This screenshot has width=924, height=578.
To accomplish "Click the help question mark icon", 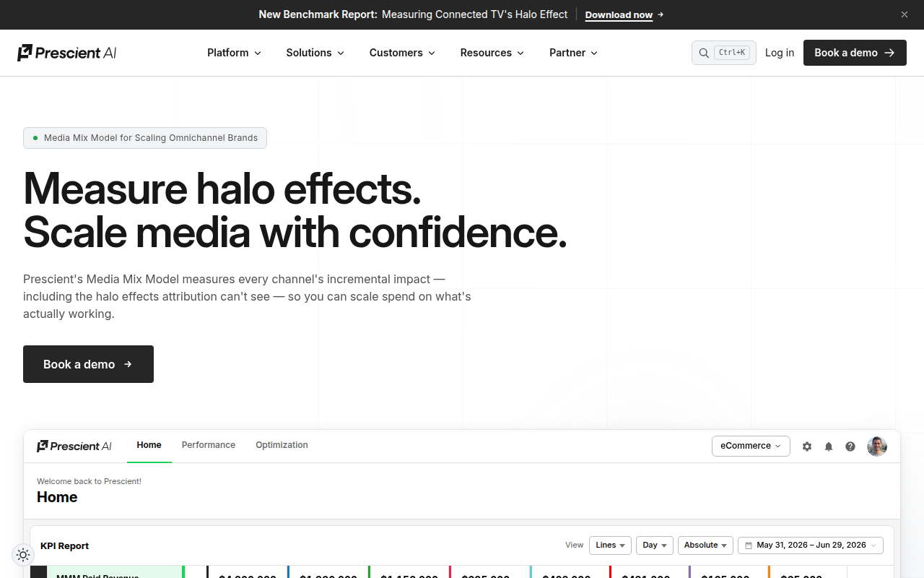I will pos(850,447).
